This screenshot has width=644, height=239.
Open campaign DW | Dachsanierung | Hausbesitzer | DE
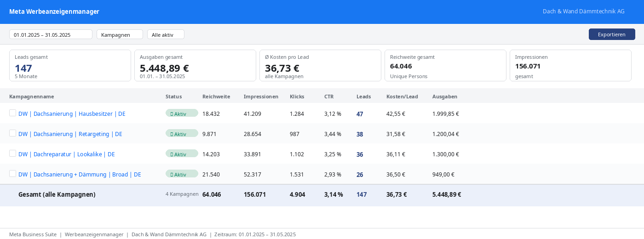(x=72, y=114)
